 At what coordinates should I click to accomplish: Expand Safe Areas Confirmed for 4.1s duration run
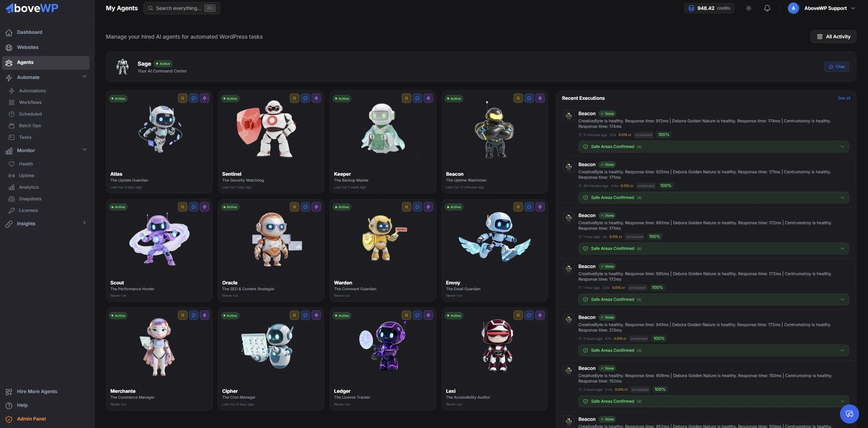coord(714,350)
